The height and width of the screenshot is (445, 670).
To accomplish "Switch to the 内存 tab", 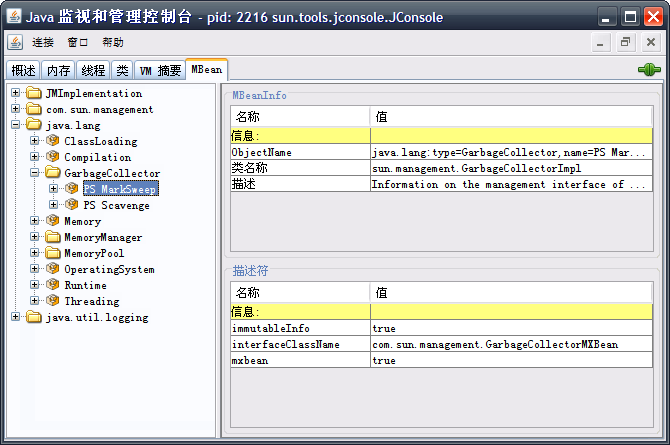I will (58, 70).
